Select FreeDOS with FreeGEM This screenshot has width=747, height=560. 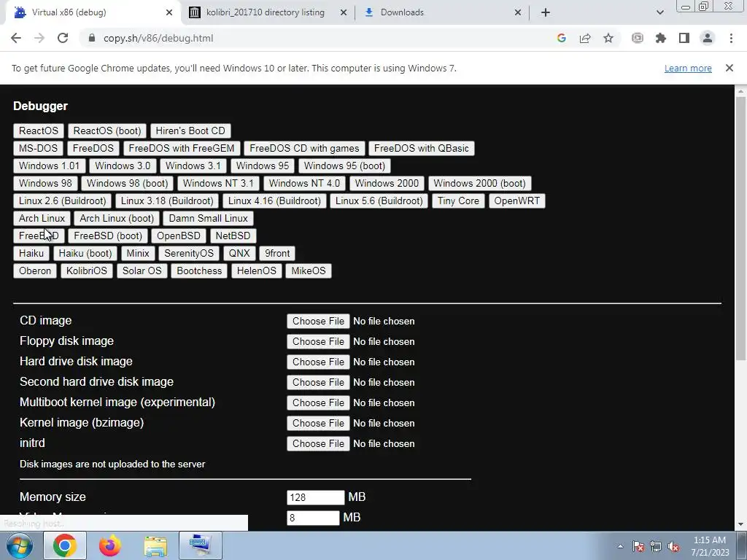point(182,148)
